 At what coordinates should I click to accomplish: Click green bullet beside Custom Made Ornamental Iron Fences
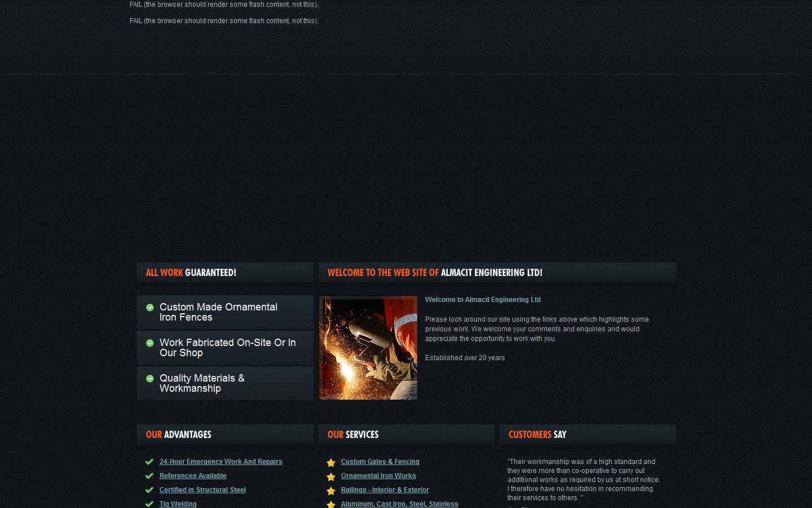pyautogui.click(x=150, y=308)
